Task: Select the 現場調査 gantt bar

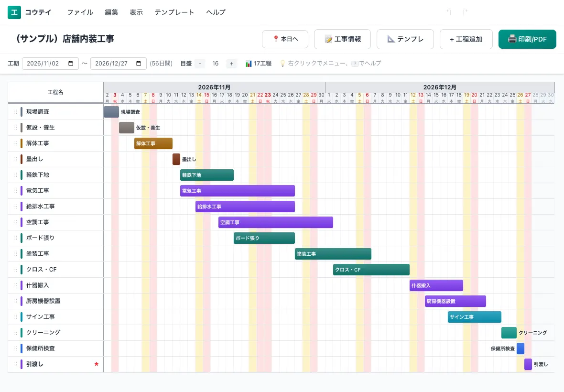Action: (111, 112)
